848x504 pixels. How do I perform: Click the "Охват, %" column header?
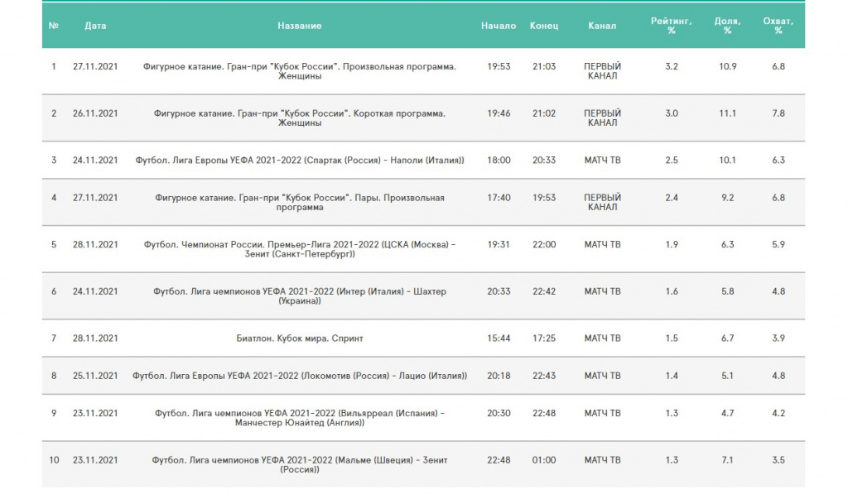(778, 26)
